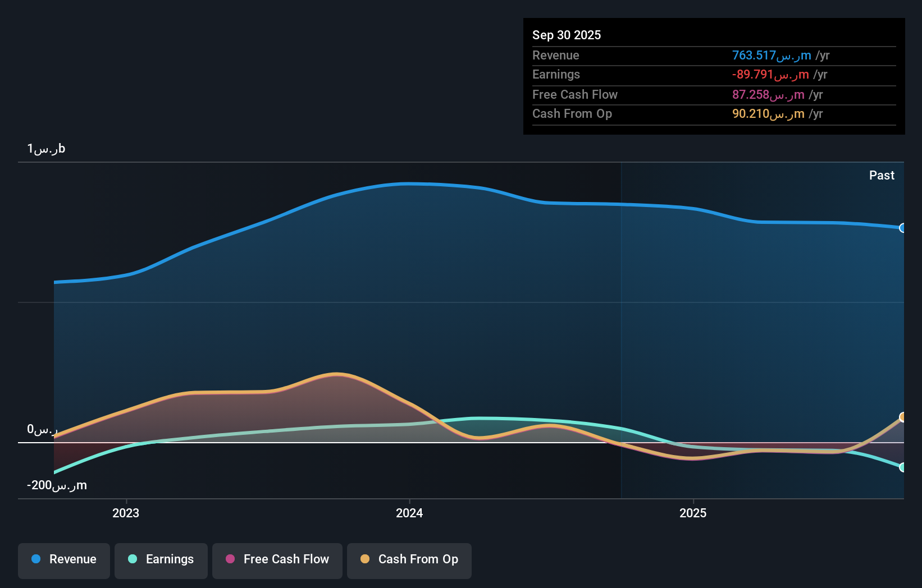Select the Earnings value in the data panel
The width and height of the screenshot is (922, 588).
(x=769, y=75)
